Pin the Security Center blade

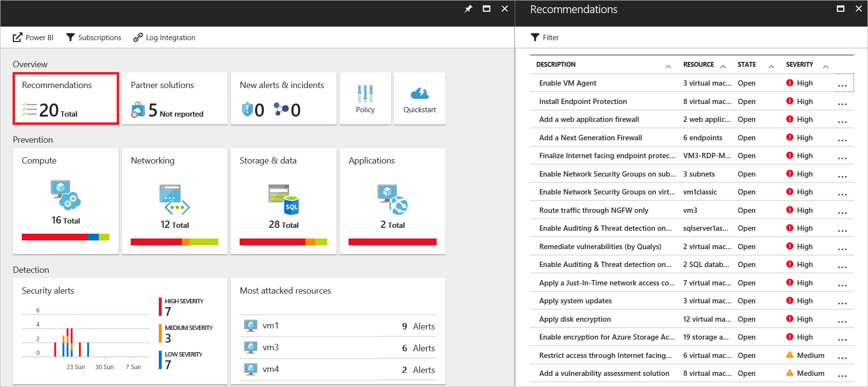coord(468,9)
